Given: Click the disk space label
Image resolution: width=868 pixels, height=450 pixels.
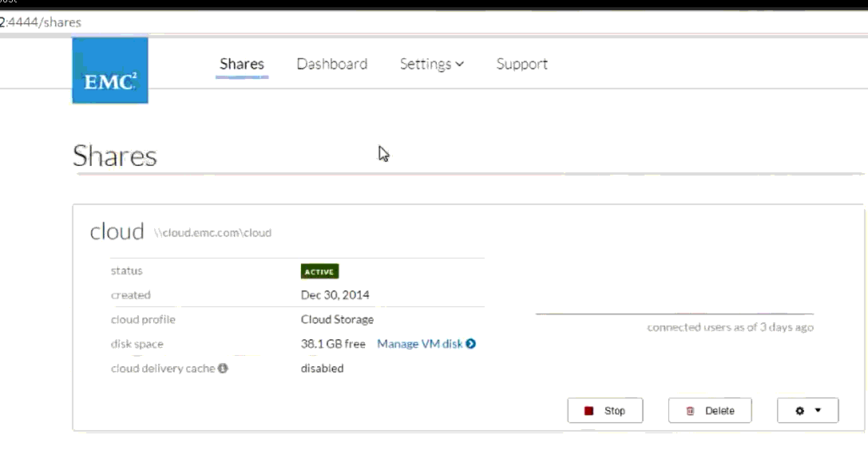Looking at the screenshot, I should pos(137,344).
